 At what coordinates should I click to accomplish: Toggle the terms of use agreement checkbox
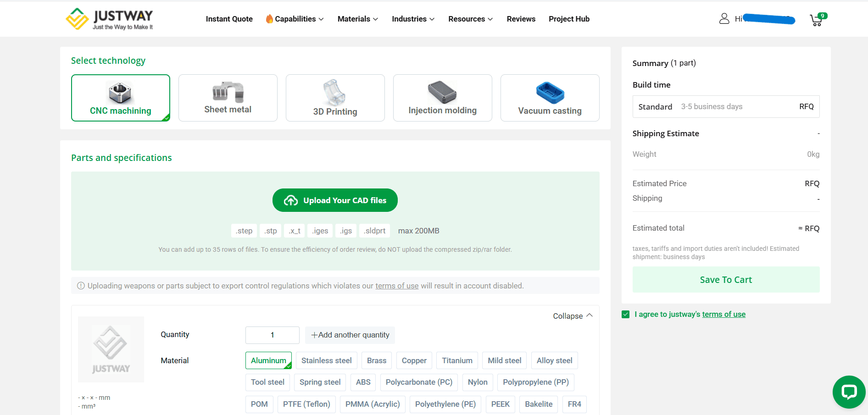pyautogui.click(x=625, y=314)
